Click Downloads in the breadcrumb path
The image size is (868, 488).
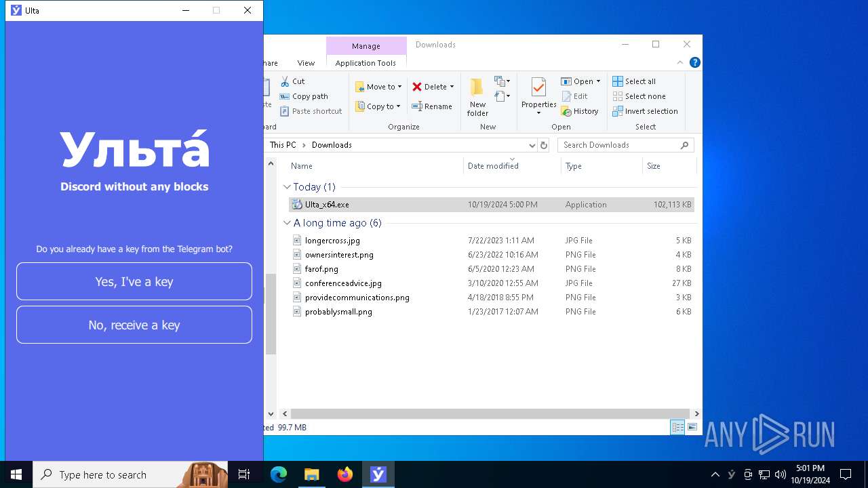click(x=332, y=145)
